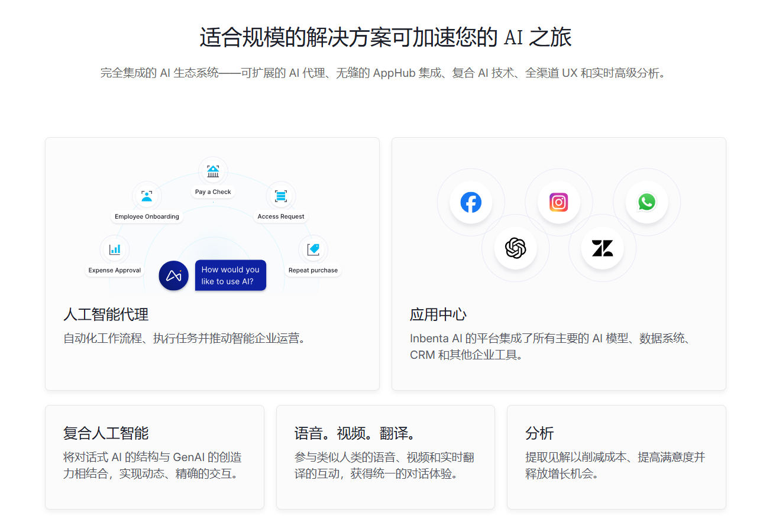Click the subtitle starting 完全集成的 AI 生态系统
This screenshot has height=532, width=763.
[x=383, y=73]
